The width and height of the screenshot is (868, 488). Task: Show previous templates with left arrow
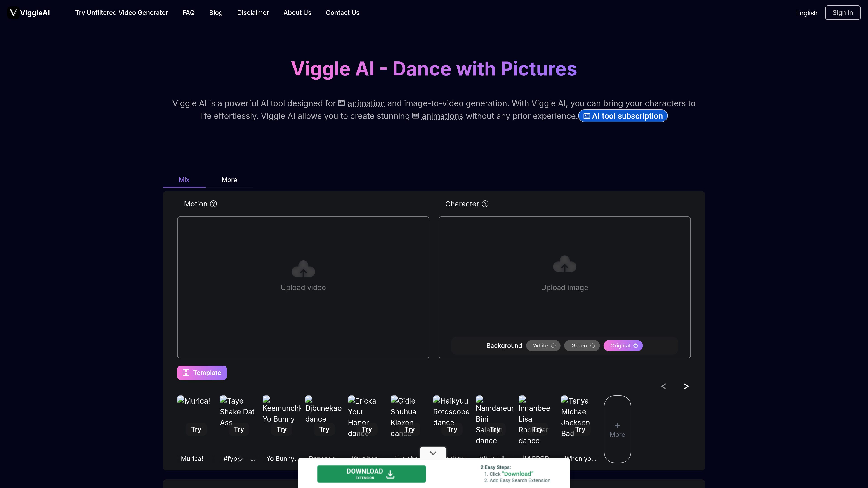(663, 386)
